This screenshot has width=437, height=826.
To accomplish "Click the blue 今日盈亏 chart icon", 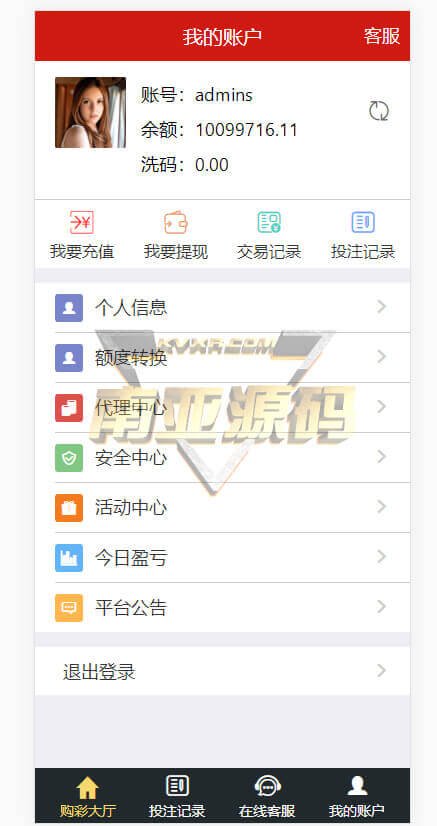I will 69,558.
